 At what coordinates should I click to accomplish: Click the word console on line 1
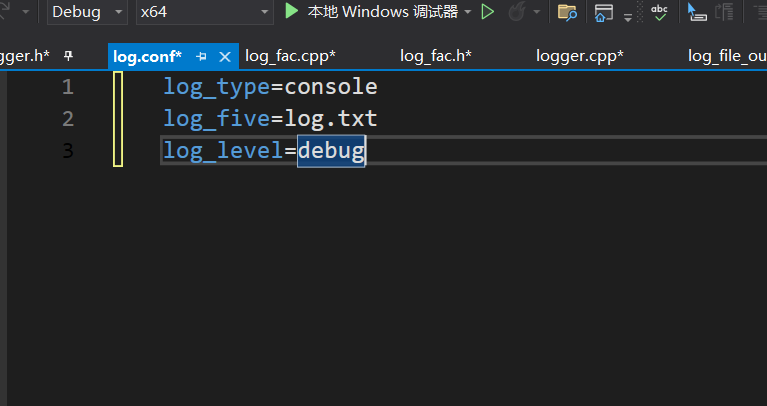coord(331,87)
